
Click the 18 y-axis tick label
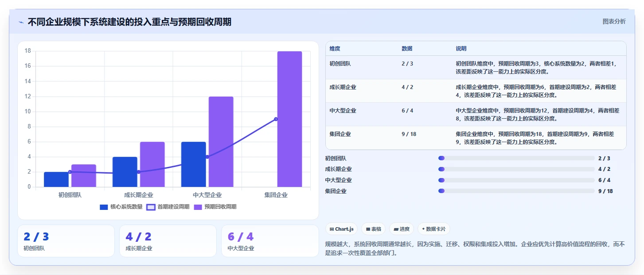(27, 51)
